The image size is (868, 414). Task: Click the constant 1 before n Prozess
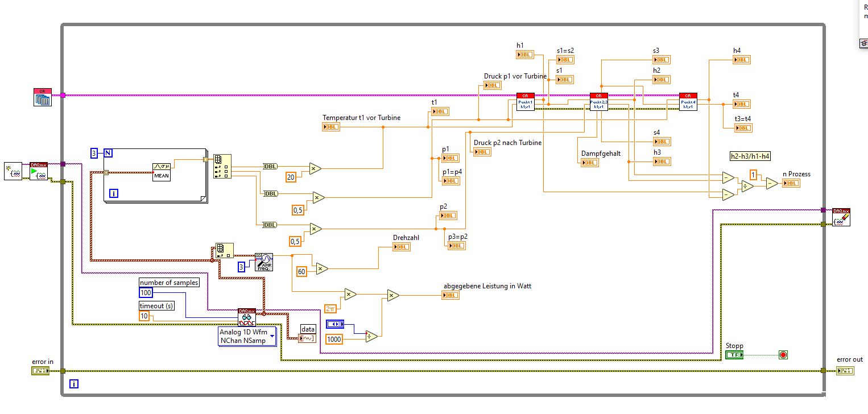coord(754,174)
